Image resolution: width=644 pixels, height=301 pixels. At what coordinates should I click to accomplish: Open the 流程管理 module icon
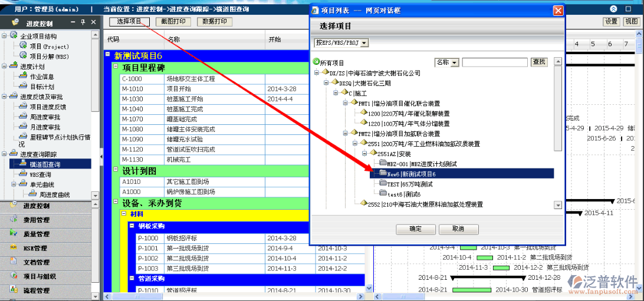pos(13,290)
